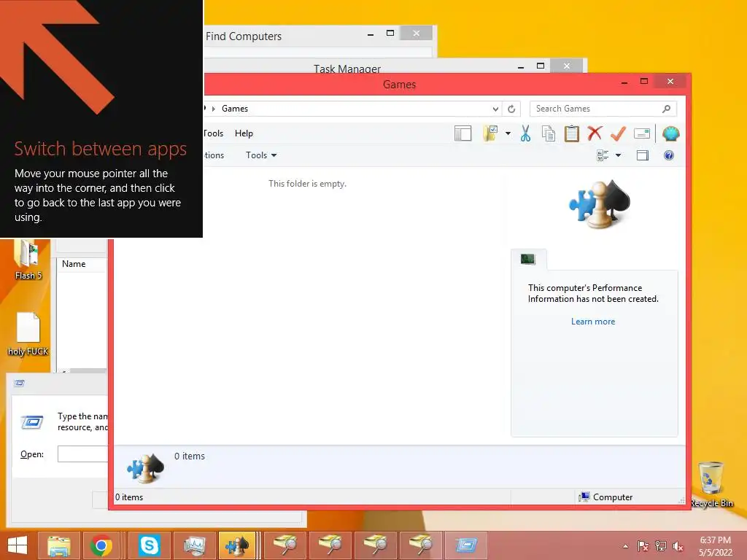Expand the address bar history dropdown
The height and width of the screenshot is (560, 747).
tap(495, 109)
